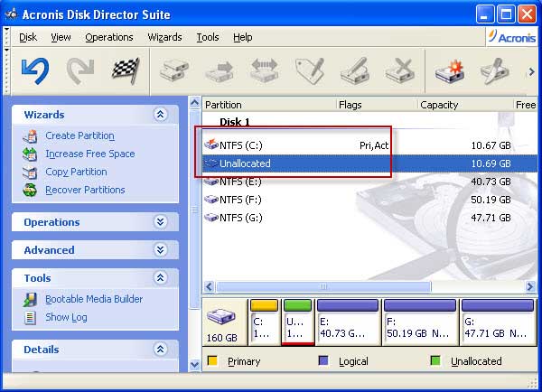Image resolution: width=542 pixels, height=392 pixels.
Task: Click the NTFS (G:) partition row icon
Action: 211,217
